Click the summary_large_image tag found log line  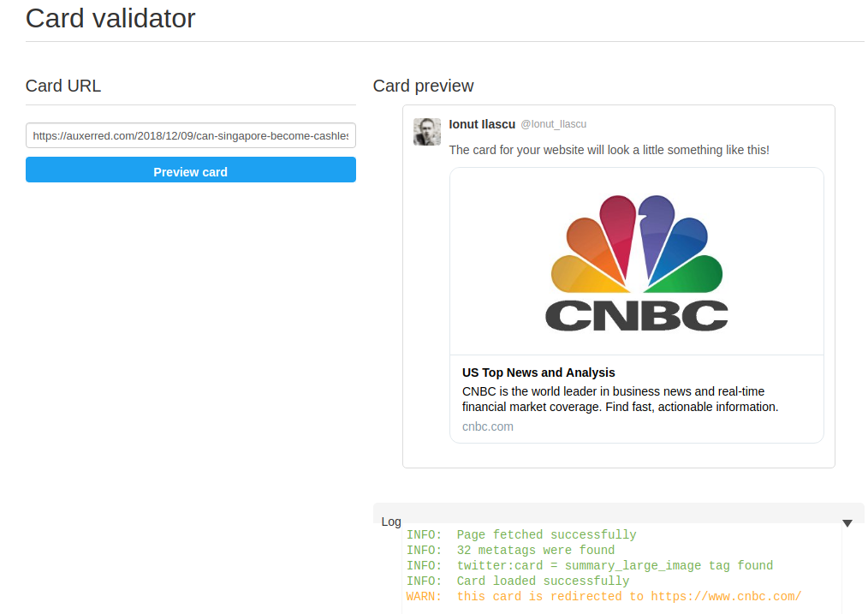[589, 566]
